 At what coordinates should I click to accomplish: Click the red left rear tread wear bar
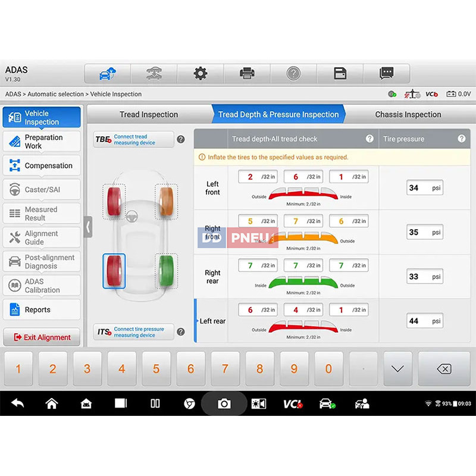(305, 326)
